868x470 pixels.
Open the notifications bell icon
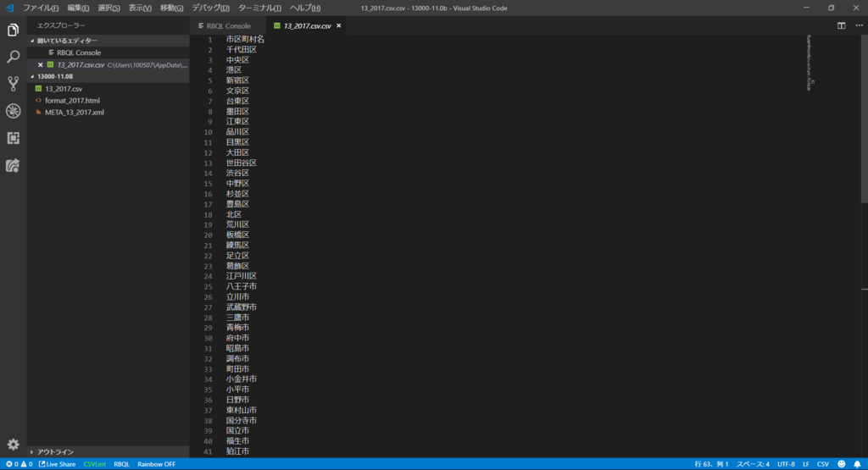[x=857, y=464]
